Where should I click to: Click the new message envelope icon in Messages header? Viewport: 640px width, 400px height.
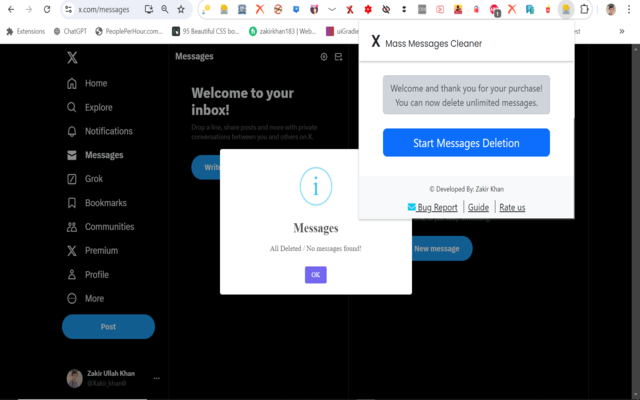pos(338,57)
